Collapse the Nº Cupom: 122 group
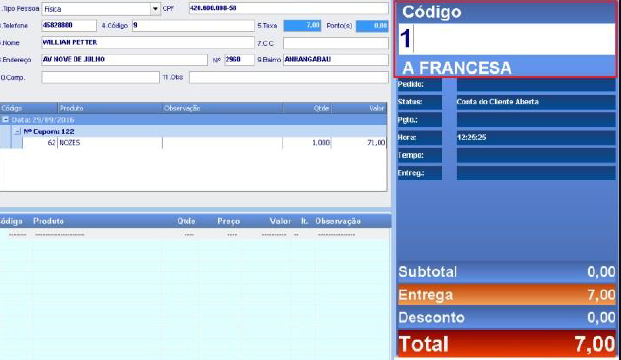The height and width of the screenshot is (360, 621). 17,131
